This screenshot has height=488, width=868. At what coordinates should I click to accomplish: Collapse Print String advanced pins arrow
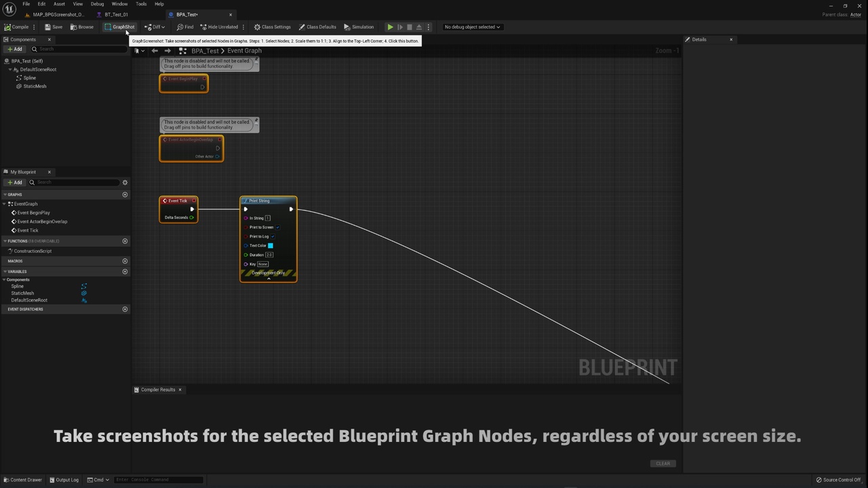coord(269,279)
